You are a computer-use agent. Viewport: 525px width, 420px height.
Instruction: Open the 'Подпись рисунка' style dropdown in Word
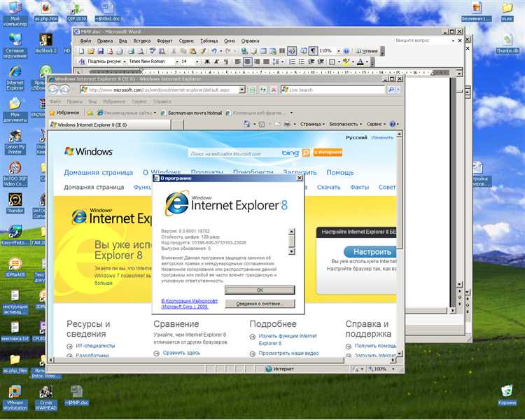(x=124, y=62)
